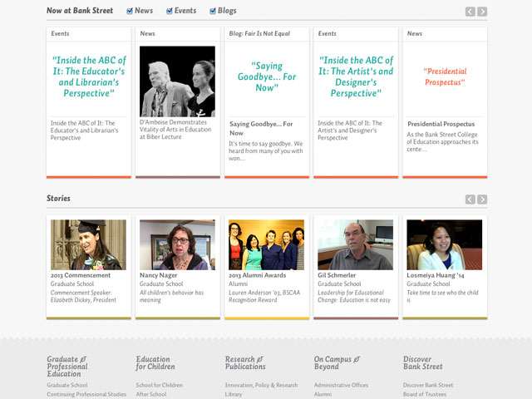Open the red "Presidential Prospectus" heading
The width and height of the screenshot is (532, 399).
tap(445, 76)
